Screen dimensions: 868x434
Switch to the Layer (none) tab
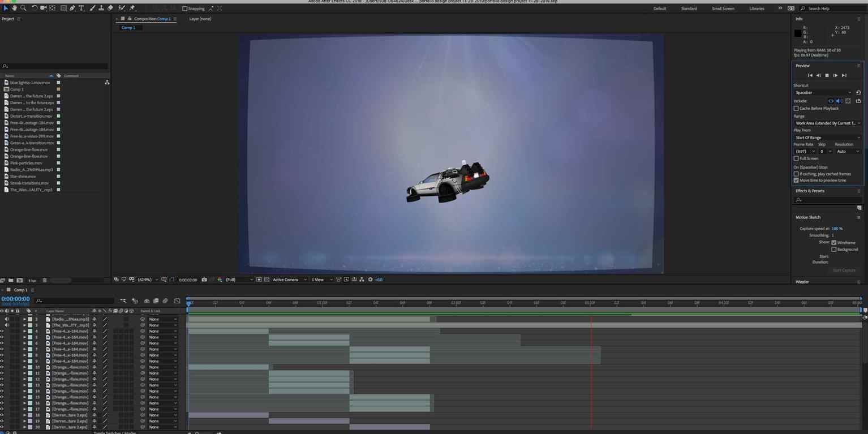tap(200, 19)
